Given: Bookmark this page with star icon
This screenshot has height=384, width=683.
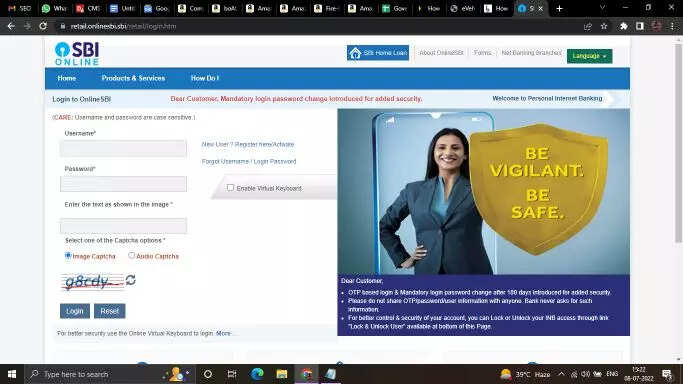Looking at the screenshot, I should point(604,26).
